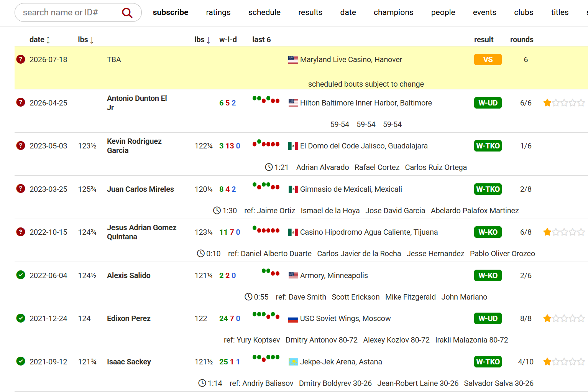Open the ratings menu item
Screen dimensions: 588x392
tap(218, 12)
